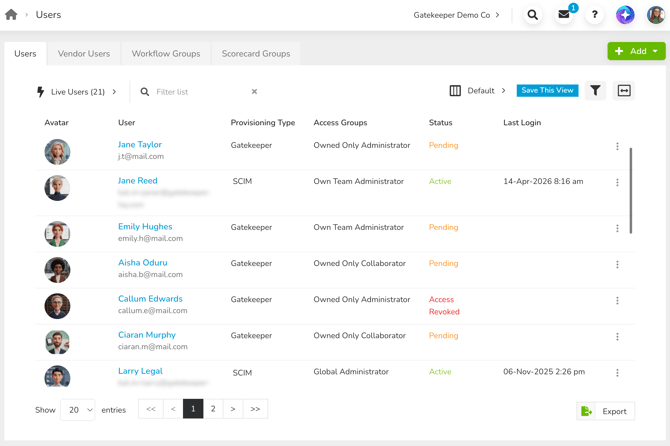Screen dimensions: 670x446
Task: Open Larry Legal's user profile link
Action: coord(141,371)
